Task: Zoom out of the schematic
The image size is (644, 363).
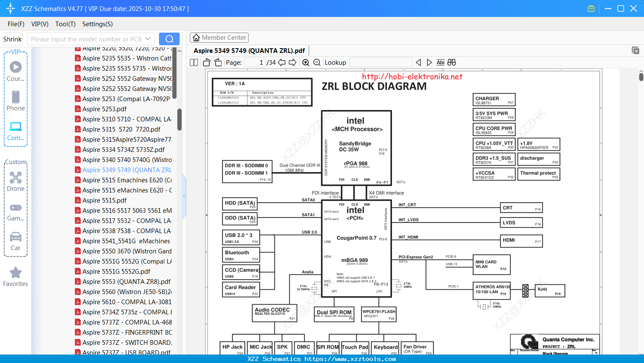Action: [317, 63]
